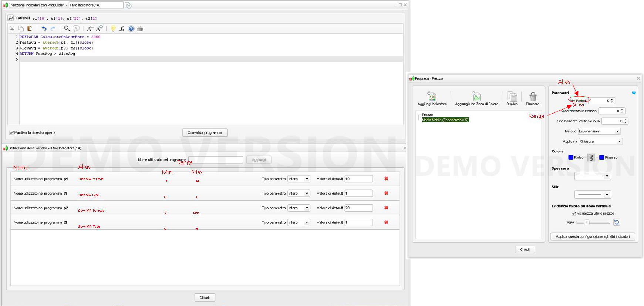Toggle Visualizza ultimo prezzo checkbox
Viewport: 644px width, 306px height.
coord(574,213)
